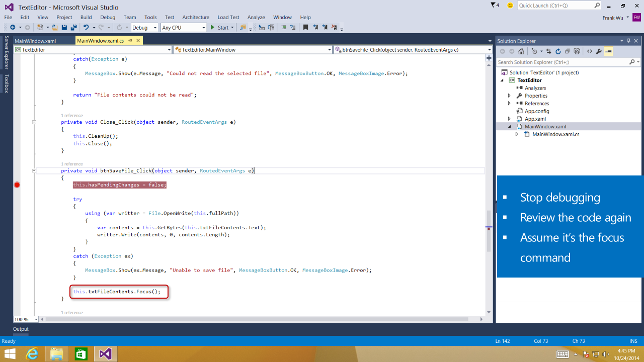The width and height of the screenshot is (644, 362).
Task: Open the 100 % zoom dropdown
Action: (36, 319)
